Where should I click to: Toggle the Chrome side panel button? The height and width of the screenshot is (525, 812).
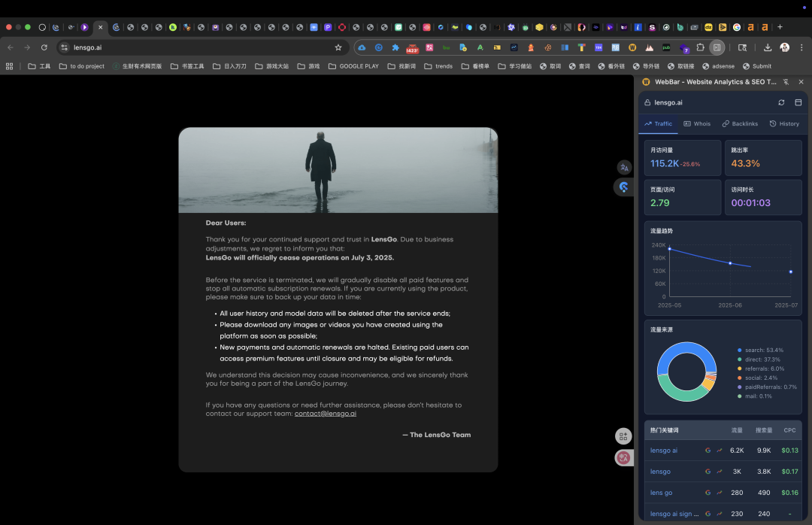(x=717, y=47)
